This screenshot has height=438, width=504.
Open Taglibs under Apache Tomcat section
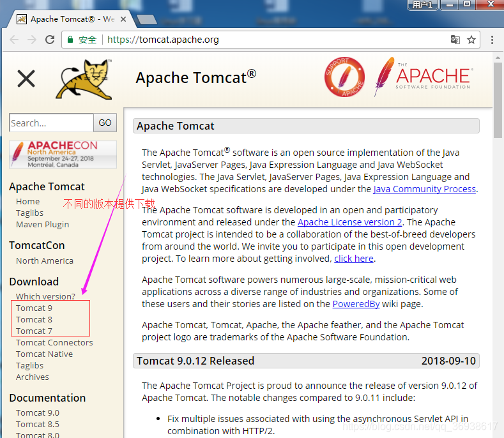tap(29, 213)
